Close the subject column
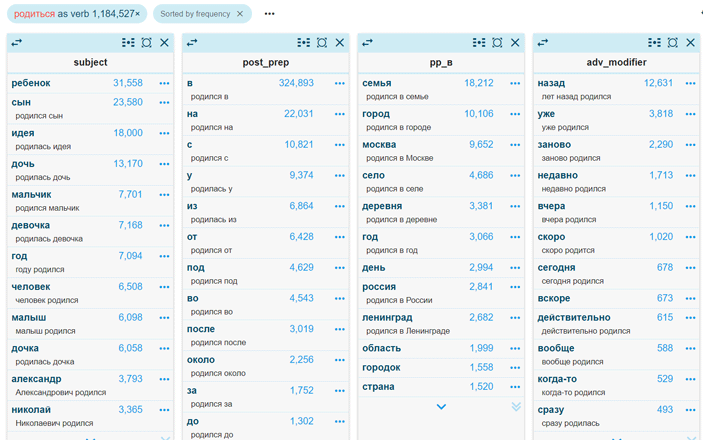The width and height of the screenshot is (703, 440). 165,43
